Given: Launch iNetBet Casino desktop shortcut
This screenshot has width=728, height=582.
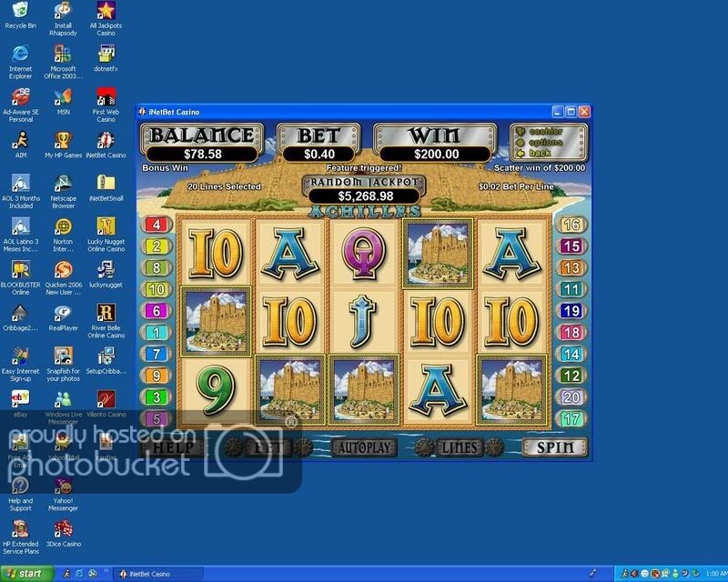Looking at the screenshot, I should 106,145.
